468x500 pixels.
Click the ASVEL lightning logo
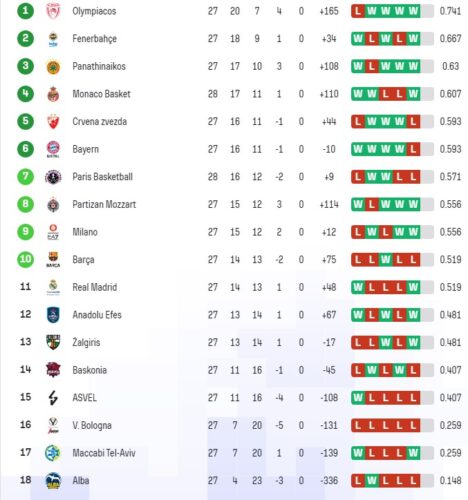tap(53, 397)
